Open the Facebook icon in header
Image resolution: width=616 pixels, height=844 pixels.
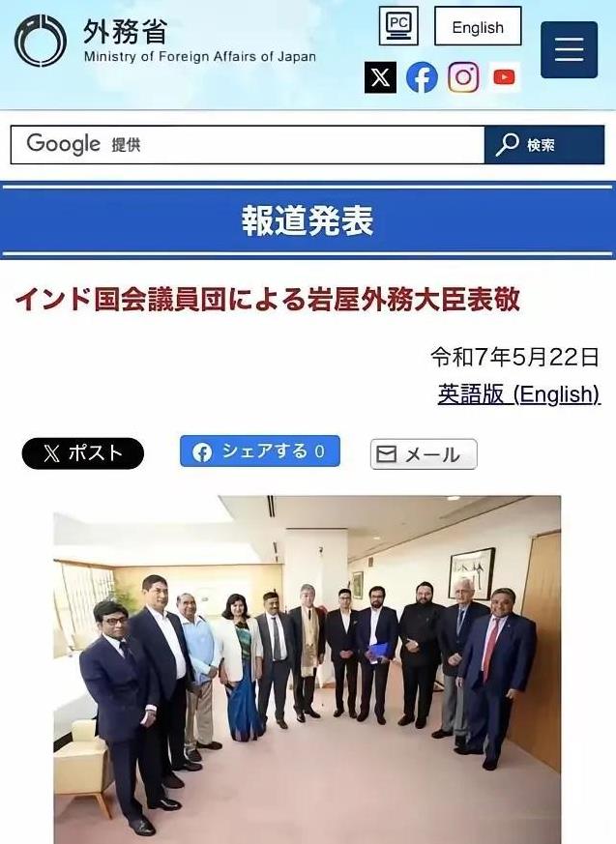coord(422,77)
